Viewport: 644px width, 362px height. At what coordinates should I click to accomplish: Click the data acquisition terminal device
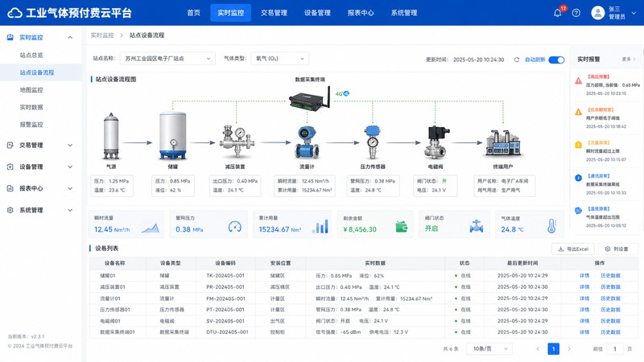pyautogui.click(x=309, y=98)
